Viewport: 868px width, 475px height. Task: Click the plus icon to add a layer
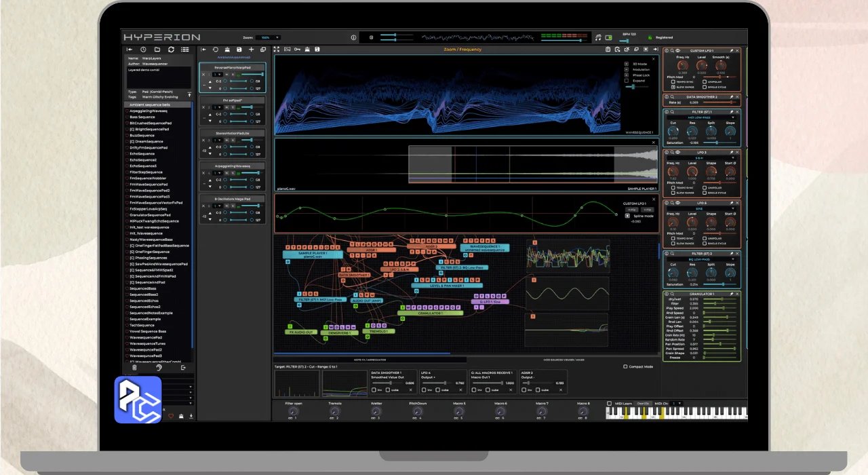[x=252, y=50]
